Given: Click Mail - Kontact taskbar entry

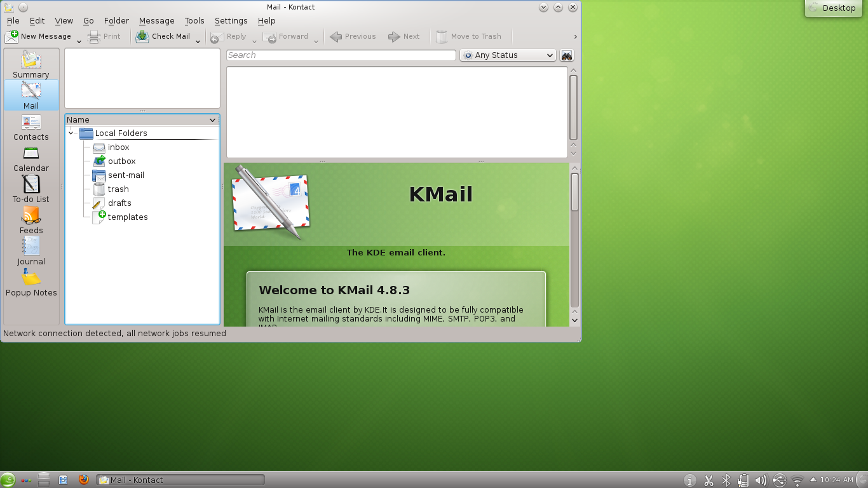Looking at the screenshot, I should (x=180, y=480).
